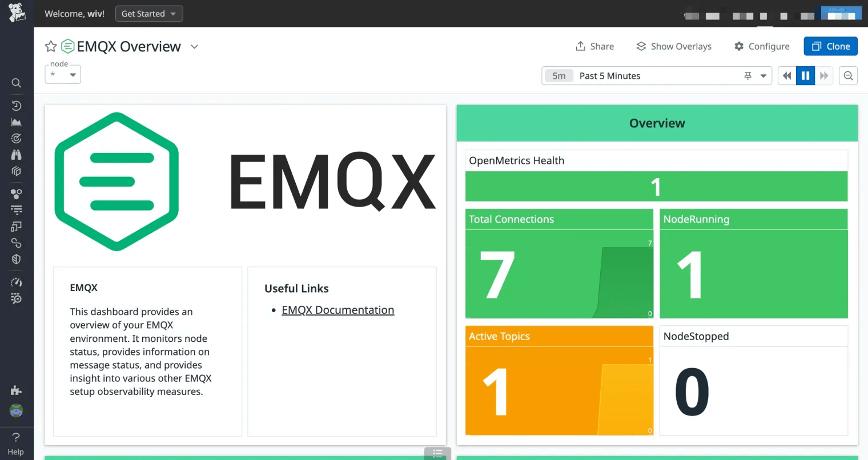Pause live data with the pause button

pyautogui.click(x=805, y=75)
